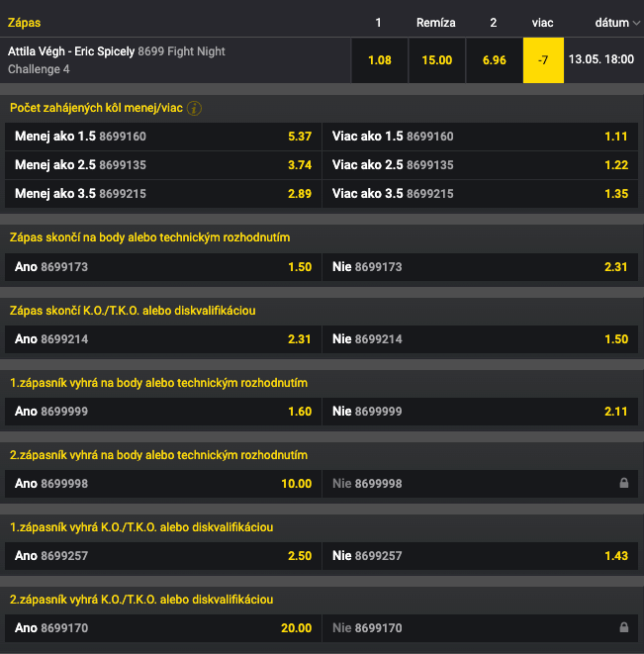
Task: Pick Menej ako 3.5 at 2.89
Action: (163, 194)
